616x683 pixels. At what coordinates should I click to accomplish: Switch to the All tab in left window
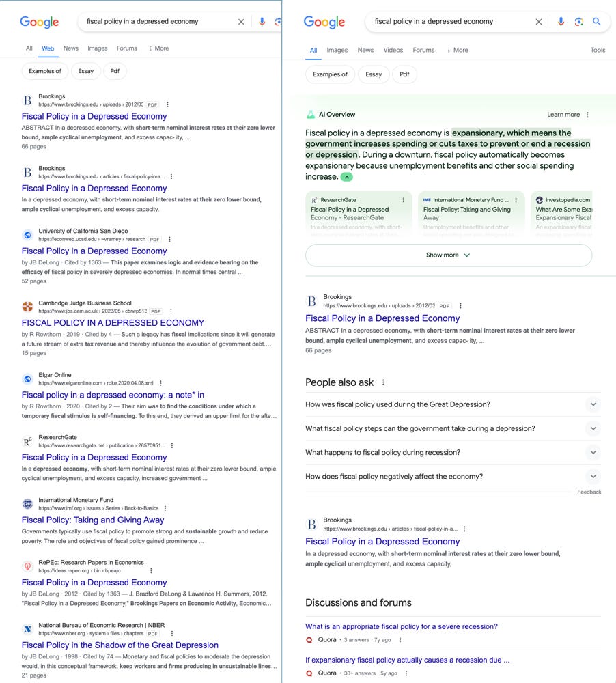(x=29, y=48)
